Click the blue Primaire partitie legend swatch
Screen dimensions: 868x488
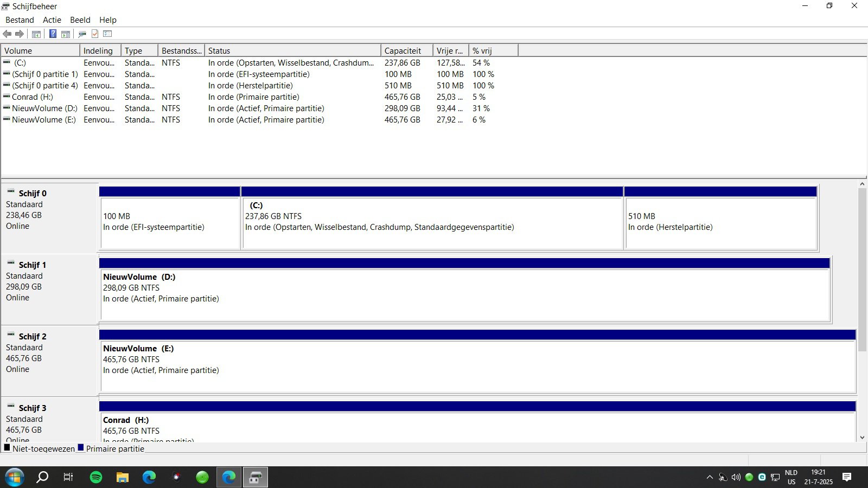81,448
